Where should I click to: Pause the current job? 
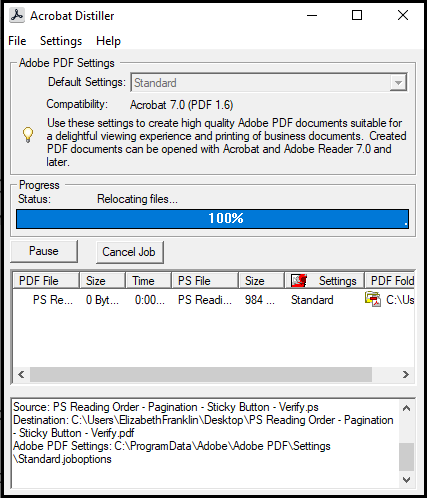[x=44, y=251]
